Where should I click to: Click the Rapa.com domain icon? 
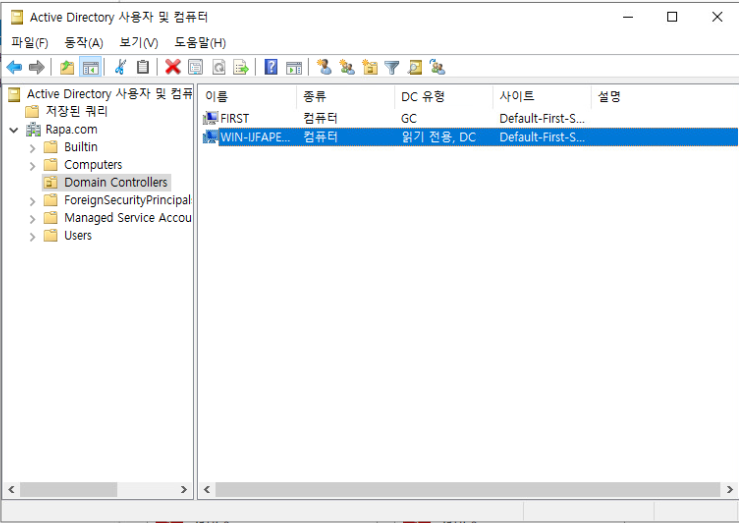pos(33,130)
